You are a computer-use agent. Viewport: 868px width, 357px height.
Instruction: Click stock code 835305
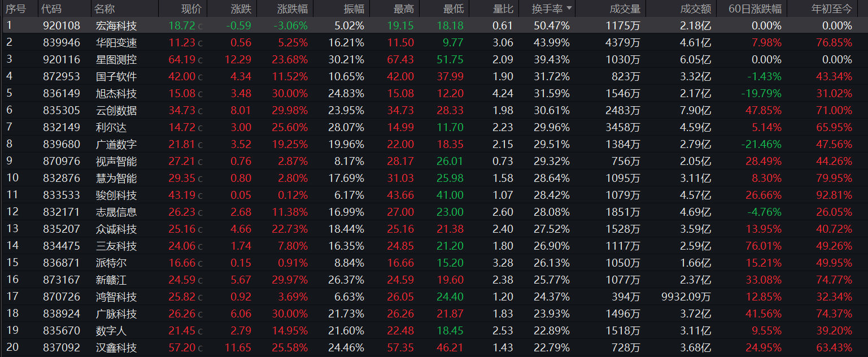[62, 110]
